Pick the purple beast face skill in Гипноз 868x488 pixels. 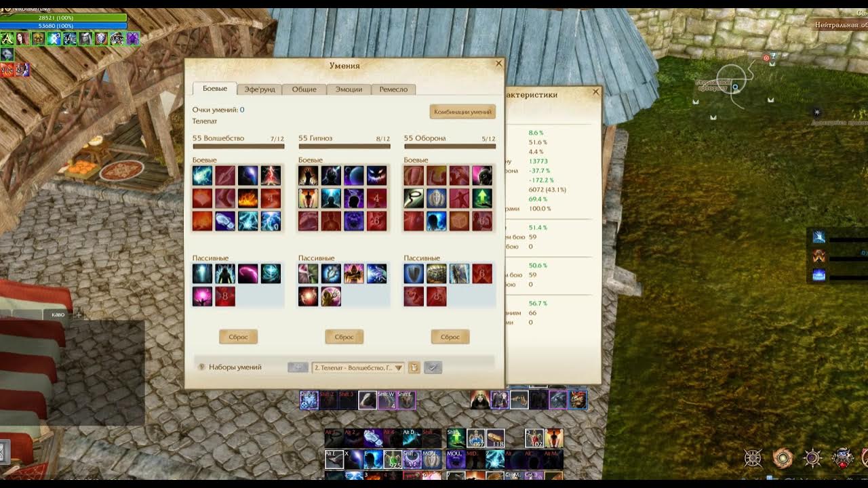(x=353, y=221)
